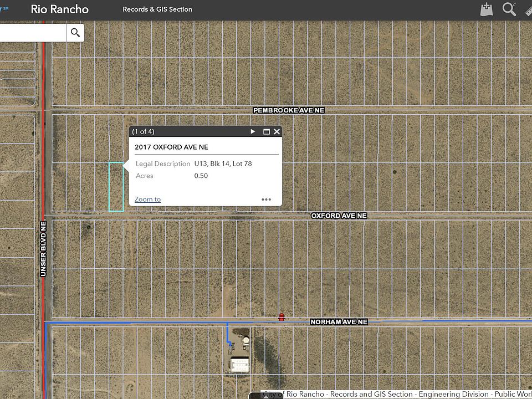532x399 pixels.
Task: Click the red fire hydrant marker
Action: (282, 316)
